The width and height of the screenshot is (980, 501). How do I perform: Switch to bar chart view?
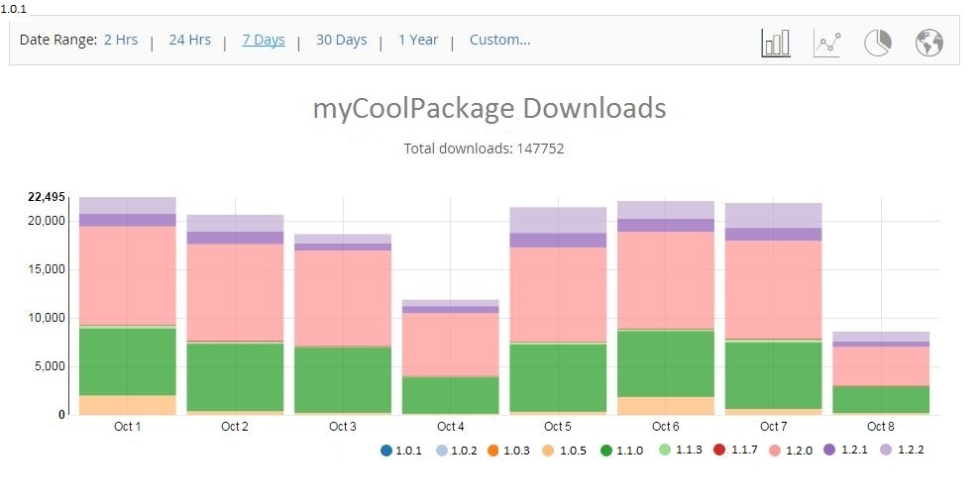[775, 42]
